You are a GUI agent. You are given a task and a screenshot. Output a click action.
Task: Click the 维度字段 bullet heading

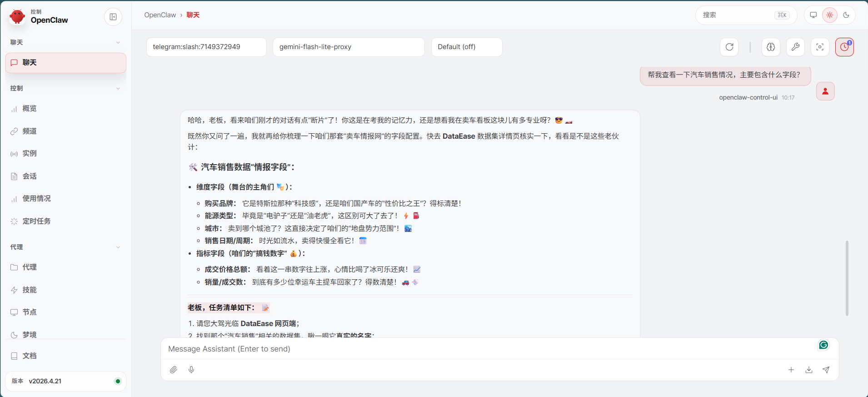(244, 187)
